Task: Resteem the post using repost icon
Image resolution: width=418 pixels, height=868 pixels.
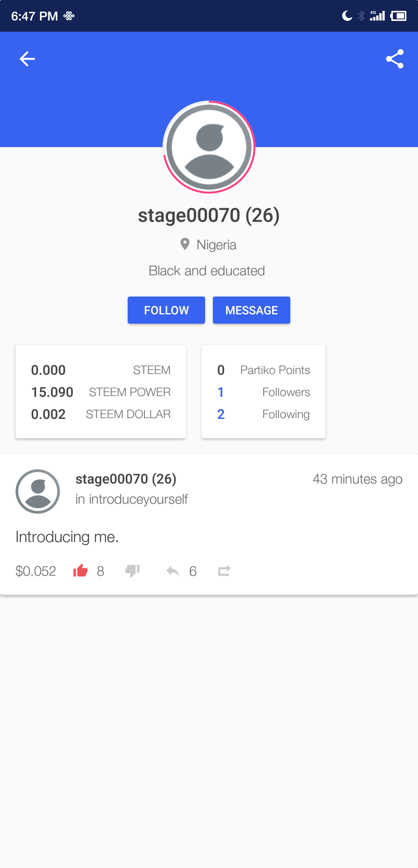Action: tap(224, 571)
